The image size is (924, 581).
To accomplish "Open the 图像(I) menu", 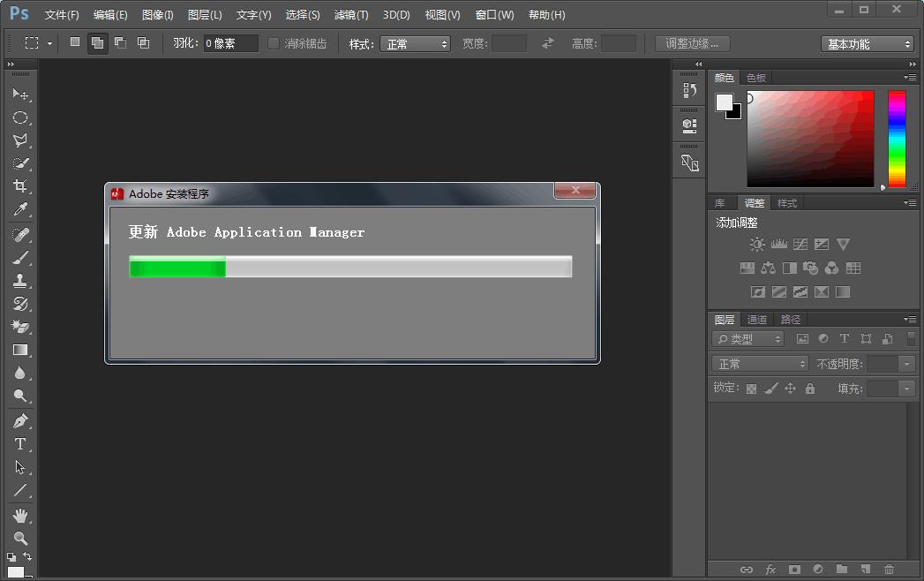I will click(157, 15).
